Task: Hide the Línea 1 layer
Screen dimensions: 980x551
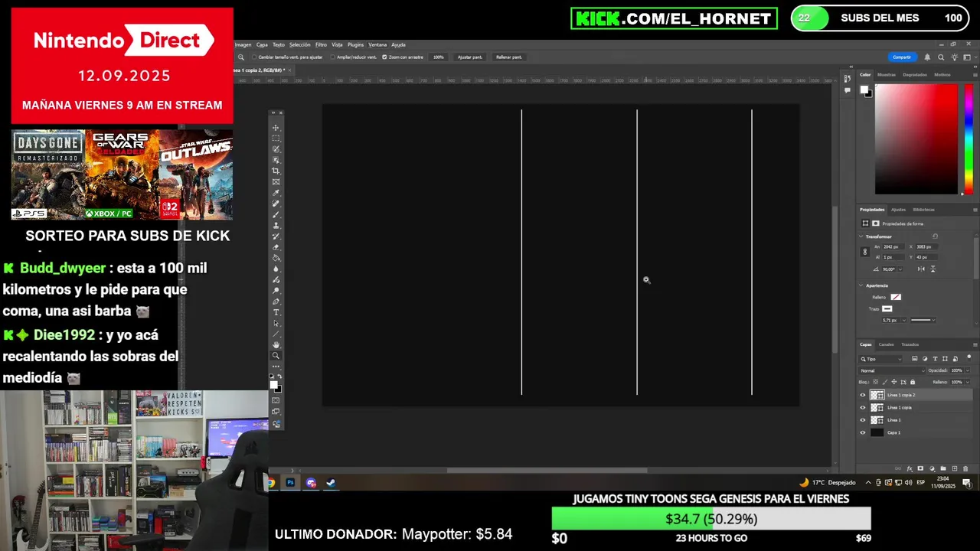Action: (x=862, y=420)
